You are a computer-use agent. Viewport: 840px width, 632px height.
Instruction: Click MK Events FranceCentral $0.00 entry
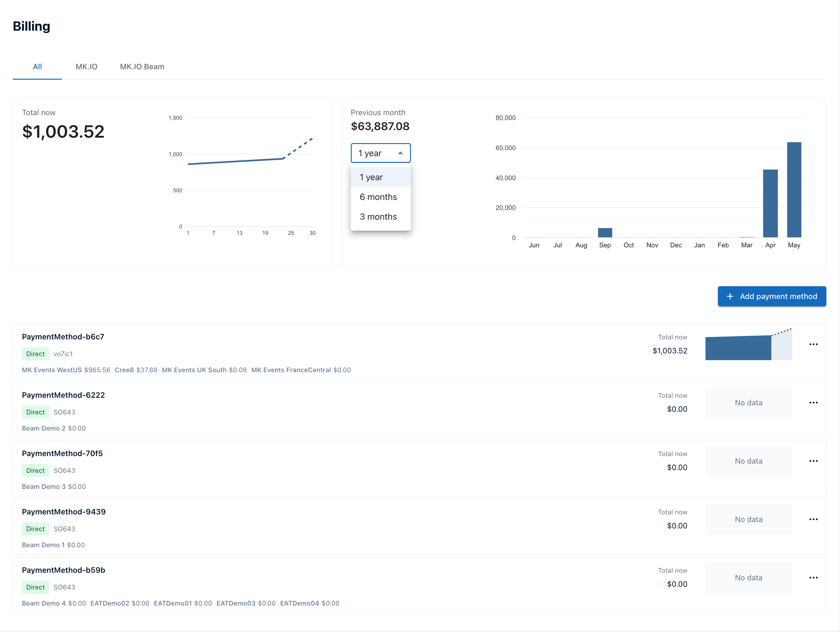point(301,370)
